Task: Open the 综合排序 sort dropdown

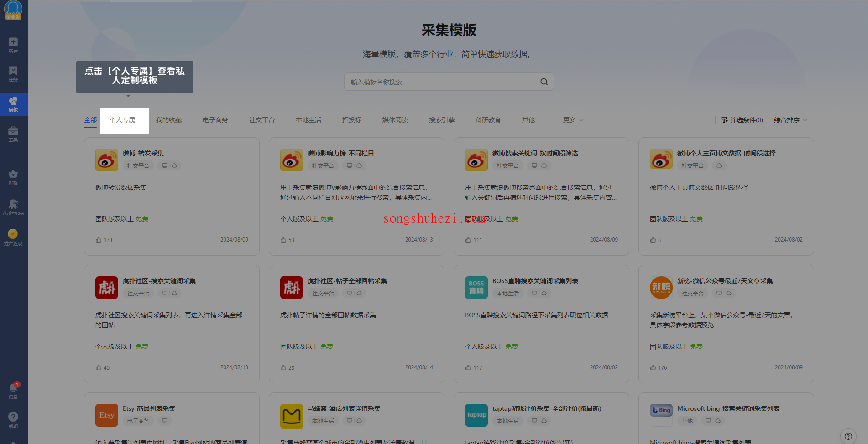Action: (x=790, y=120)
